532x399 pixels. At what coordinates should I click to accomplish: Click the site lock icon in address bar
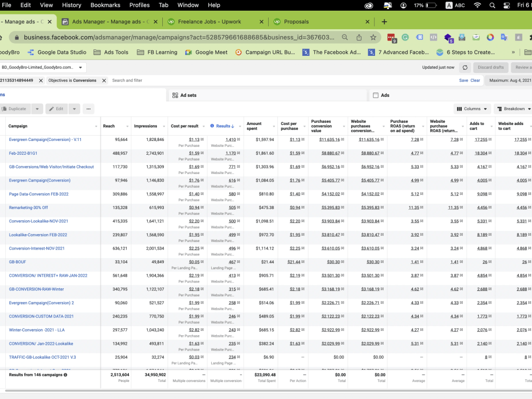(x=16, y=37)
